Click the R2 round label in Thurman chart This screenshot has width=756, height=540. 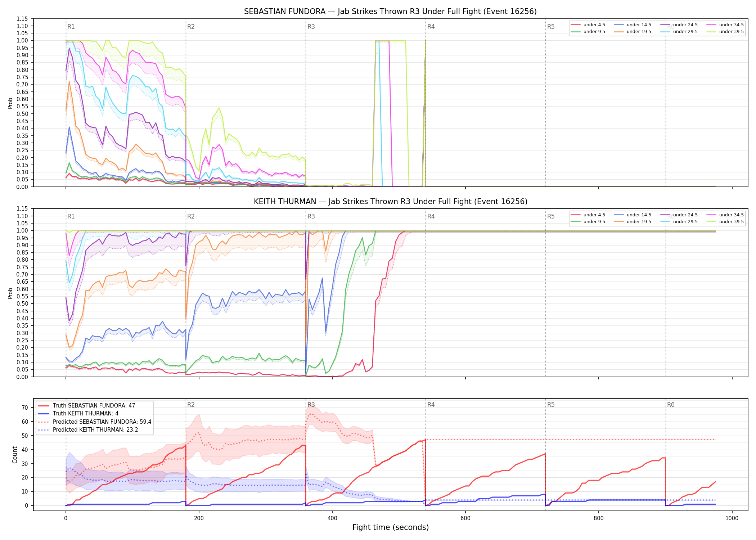(191, 216)
